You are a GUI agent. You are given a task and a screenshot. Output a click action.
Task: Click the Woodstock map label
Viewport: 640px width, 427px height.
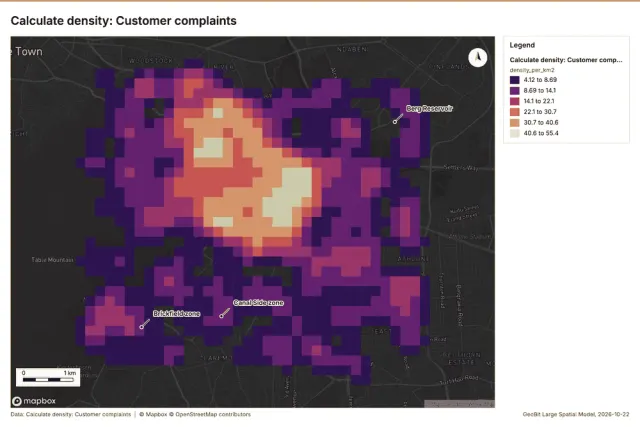[x=151, y=61]
